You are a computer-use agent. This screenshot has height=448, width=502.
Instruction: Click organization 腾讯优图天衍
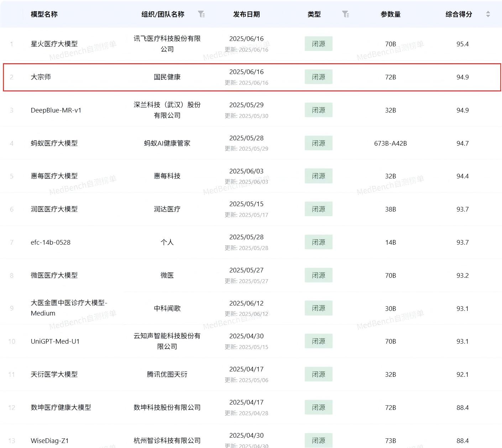click(167, 374)
